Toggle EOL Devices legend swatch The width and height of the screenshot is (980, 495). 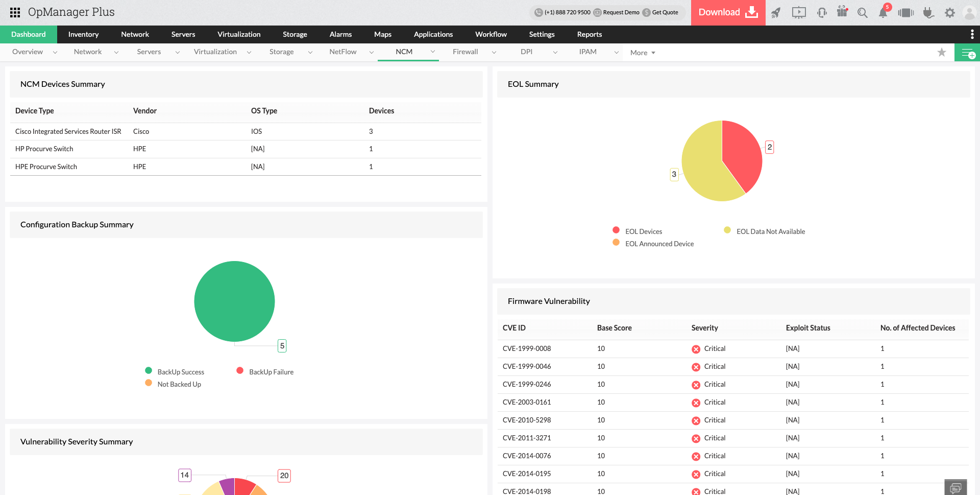click(616, 230)
